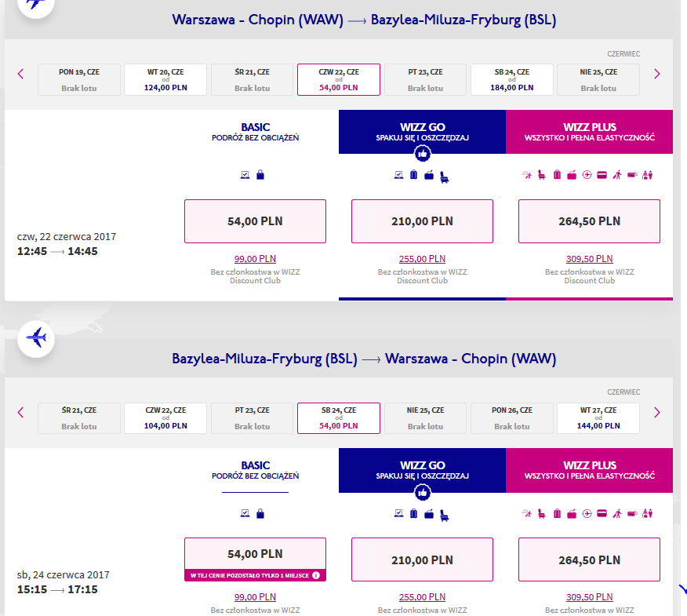The width and height of the screenshot is (687, 616).
Task: Choose return WIZZ PLUS fare 264,50 PLN
Action: (x=589, y=560)
